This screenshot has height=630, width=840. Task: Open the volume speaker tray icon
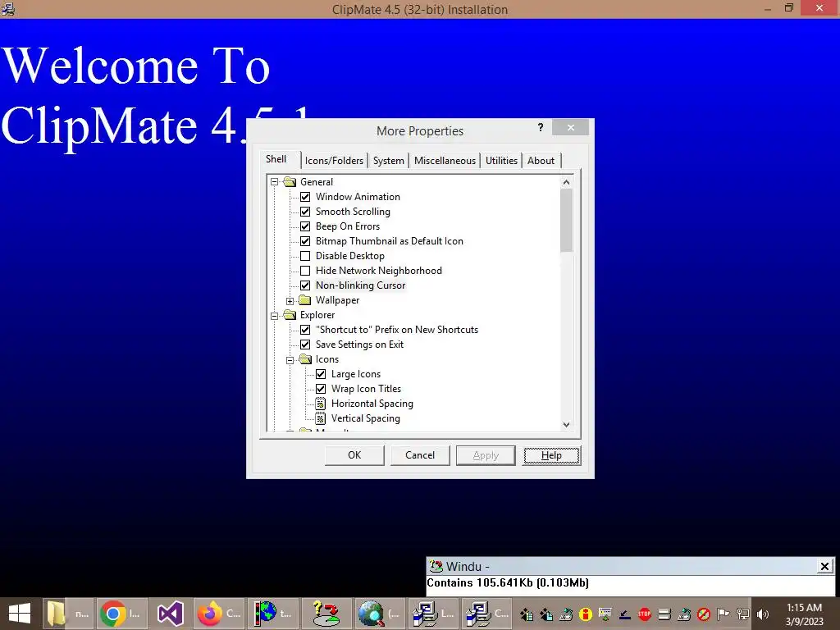762,614
